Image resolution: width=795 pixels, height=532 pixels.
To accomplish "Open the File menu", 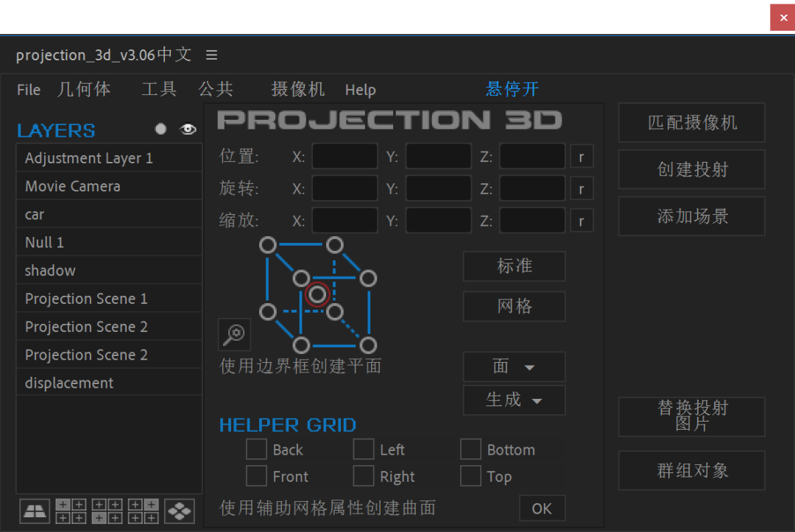I will pyautogui.click(x=29, y=90).
